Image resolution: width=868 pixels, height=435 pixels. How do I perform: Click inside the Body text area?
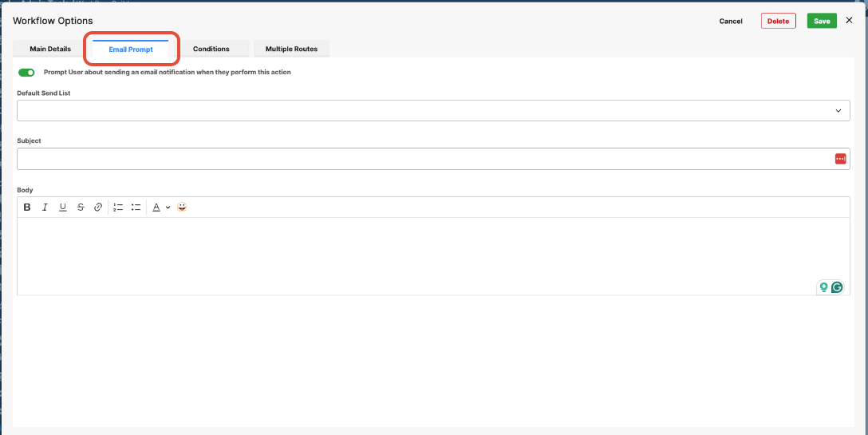pos(433,256)
